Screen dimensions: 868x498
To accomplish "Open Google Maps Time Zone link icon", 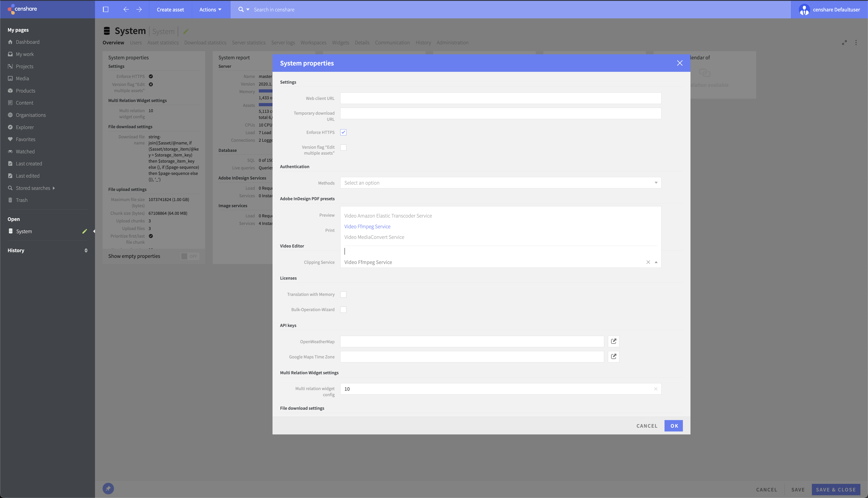I will coord(613,356).
